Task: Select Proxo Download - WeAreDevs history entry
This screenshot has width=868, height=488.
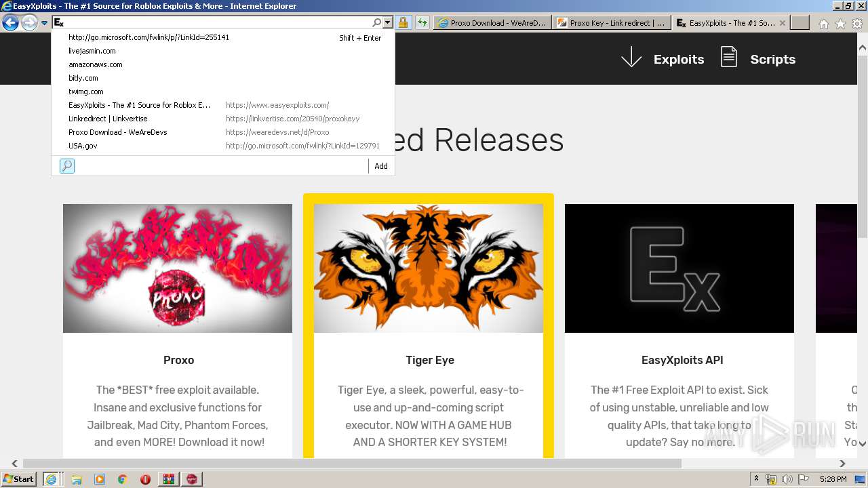Action: (223, 132)
